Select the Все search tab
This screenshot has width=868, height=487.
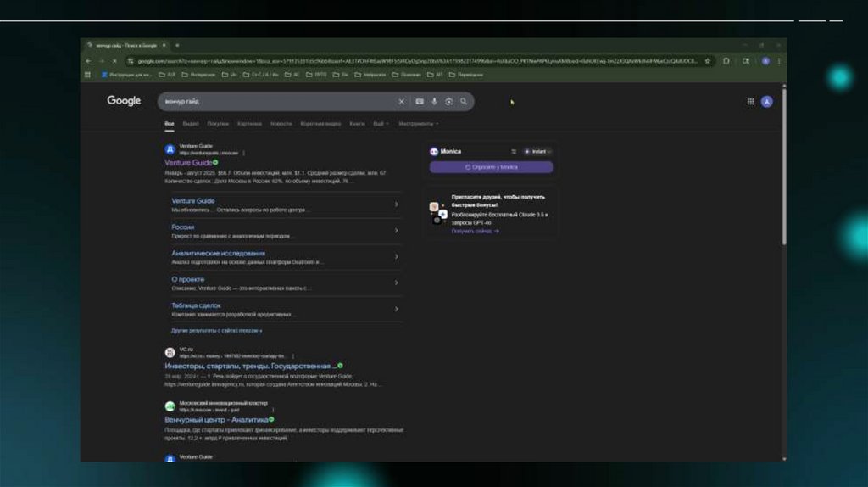point(170,124)
